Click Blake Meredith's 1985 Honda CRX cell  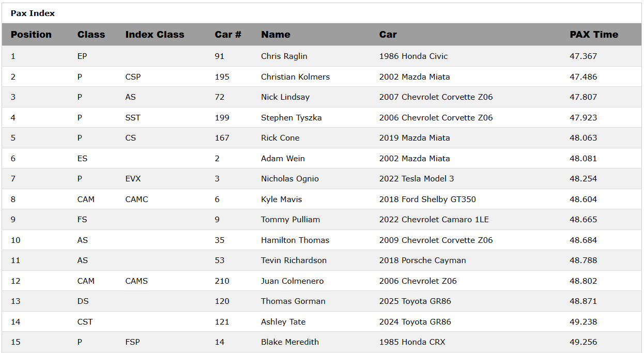pos(412,342)
